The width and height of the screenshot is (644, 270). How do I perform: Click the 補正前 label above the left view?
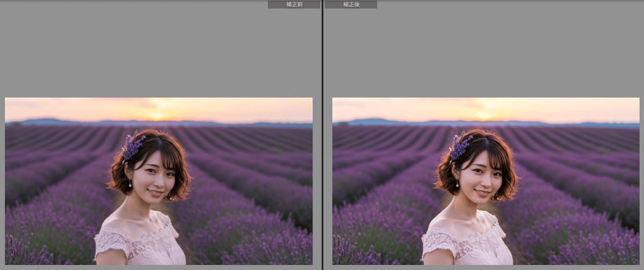coord(294,4)
